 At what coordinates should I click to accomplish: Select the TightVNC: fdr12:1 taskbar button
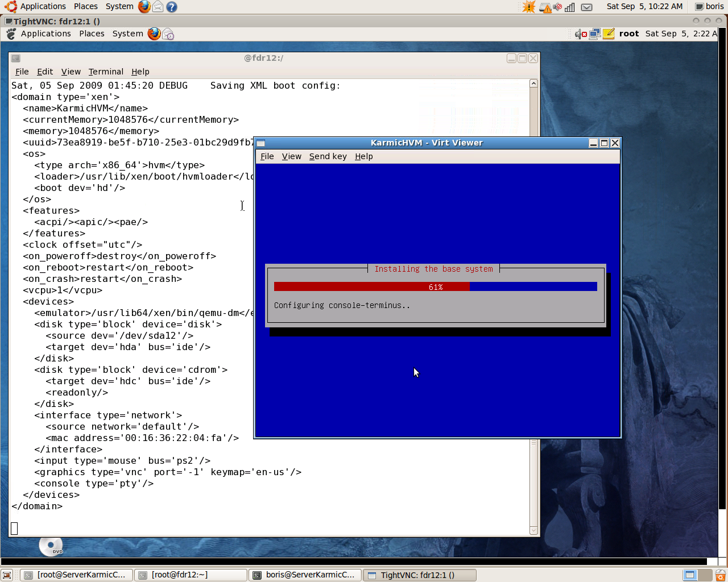click(420, 575)
